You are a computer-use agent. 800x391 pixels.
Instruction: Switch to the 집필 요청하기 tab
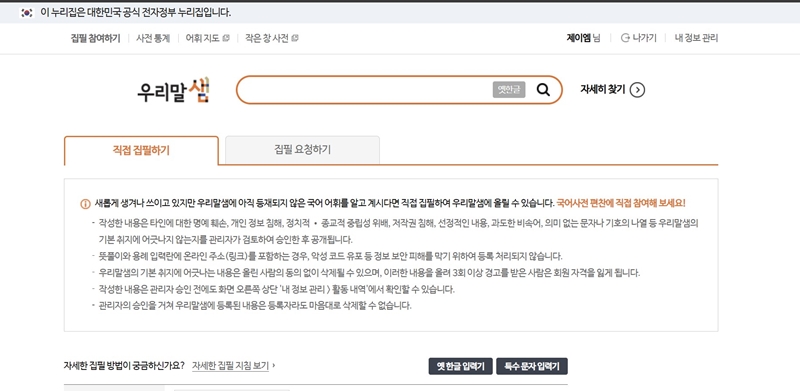(x=303, y=150)
